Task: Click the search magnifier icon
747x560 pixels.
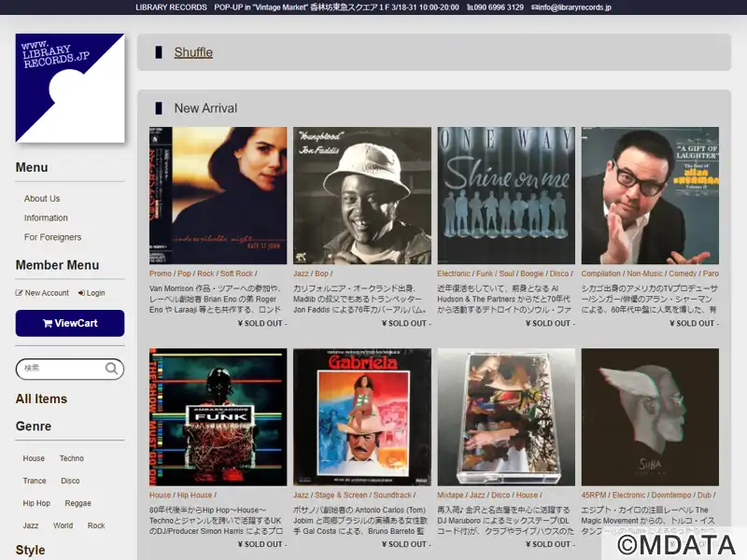Action: [111, 369]
